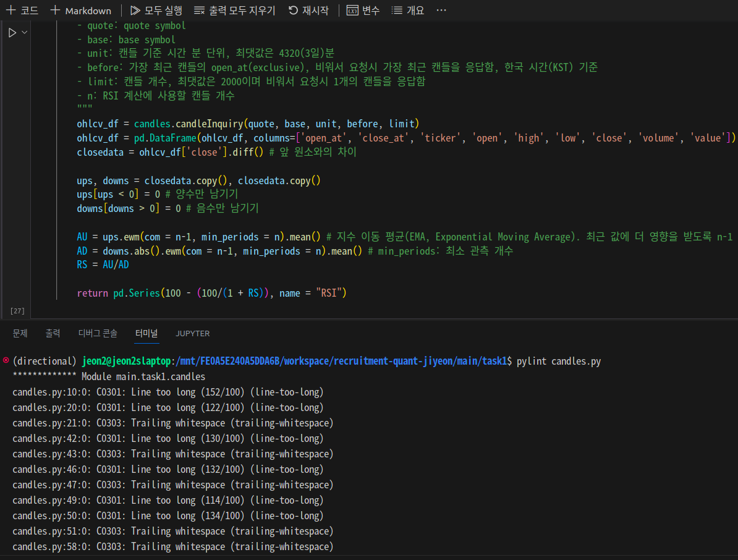The height and width of the screenshot is (560, 738).
Task: Open the candles.py:43:0 trailing-whitespace message
Action: point(172,454)
